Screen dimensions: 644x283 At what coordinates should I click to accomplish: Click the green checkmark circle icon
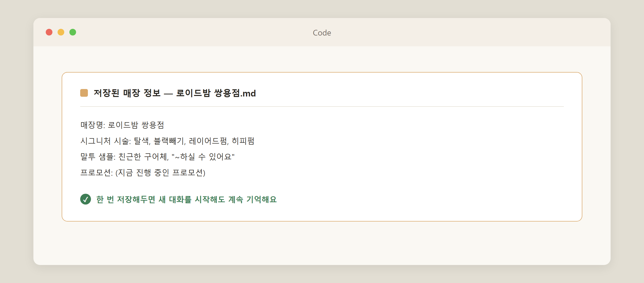[x=86, y=199]
